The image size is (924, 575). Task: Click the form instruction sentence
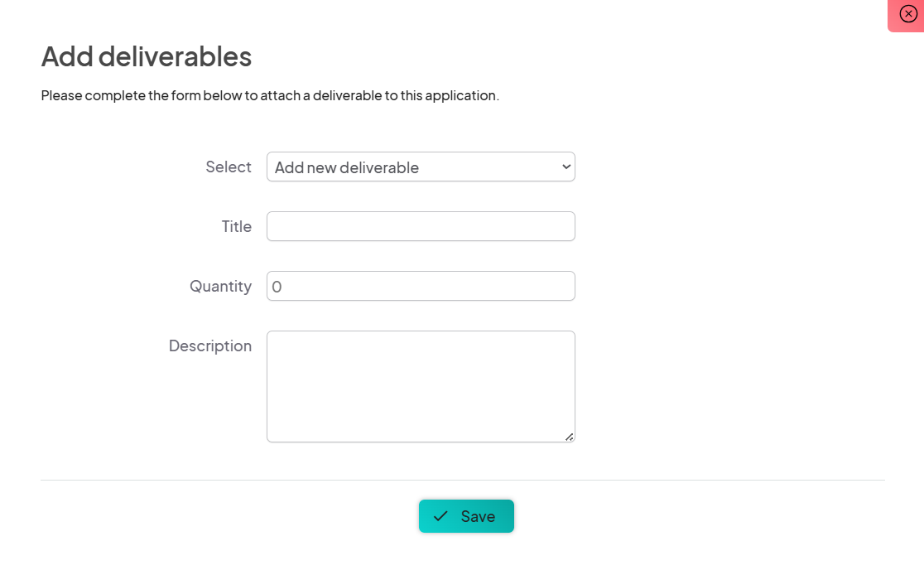pos(270,95)
